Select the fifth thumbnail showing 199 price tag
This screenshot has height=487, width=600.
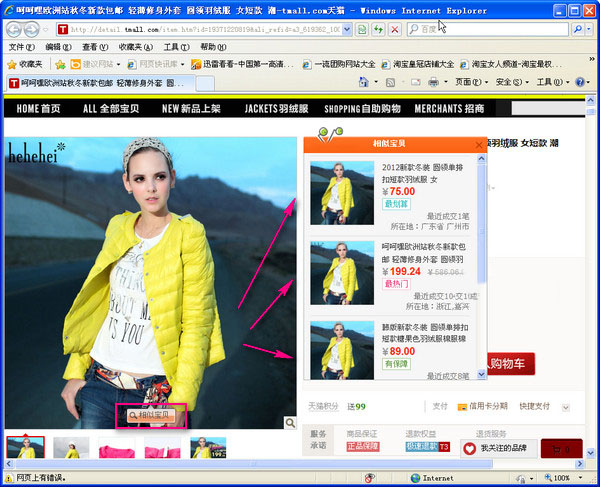tap(208, 447)
